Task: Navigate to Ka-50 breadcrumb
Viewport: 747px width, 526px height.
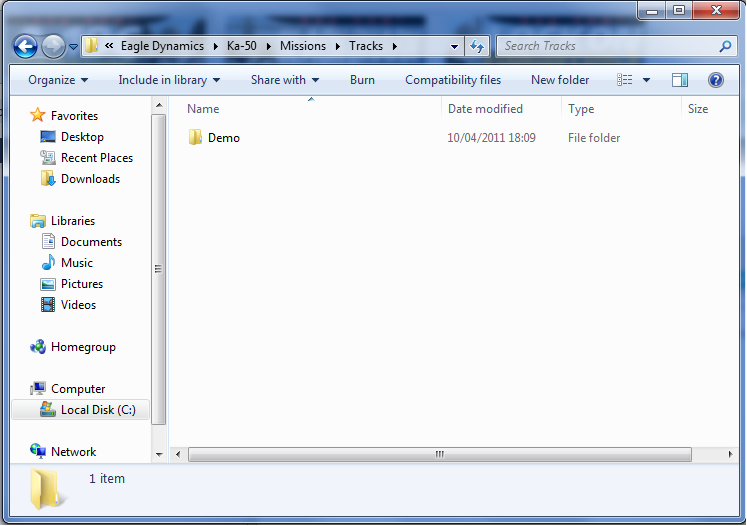Action: [x=242, y=46]
